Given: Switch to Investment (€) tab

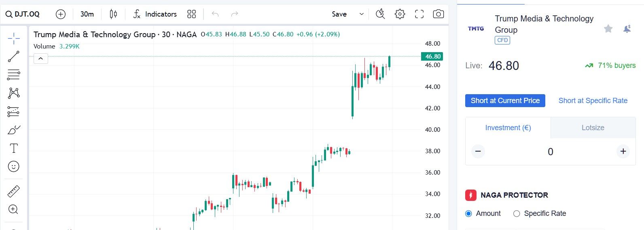Looking at the screenshot, I should (x=508, y=128).
